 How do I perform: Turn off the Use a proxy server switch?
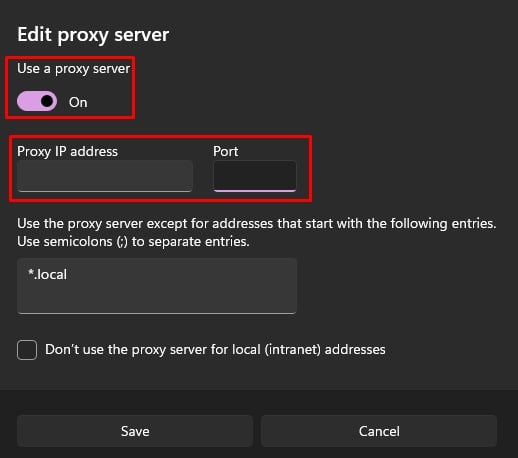coord(37,101)
